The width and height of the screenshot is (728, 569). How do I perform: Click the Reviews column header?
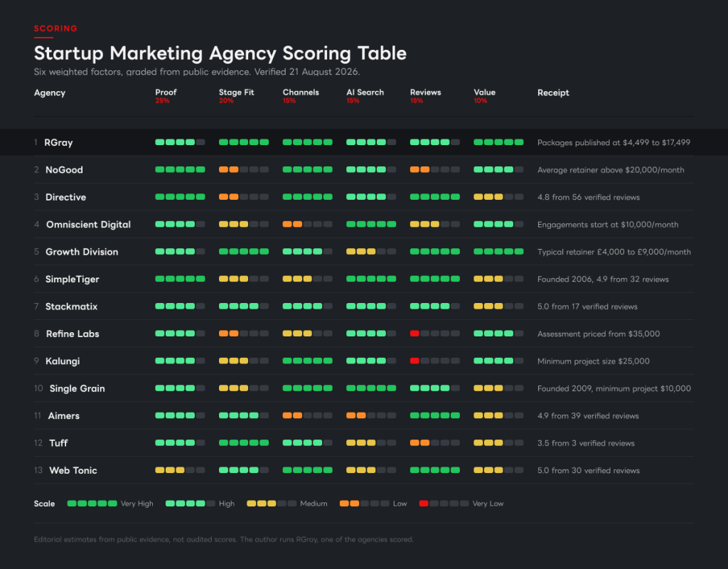click(425, 92)
